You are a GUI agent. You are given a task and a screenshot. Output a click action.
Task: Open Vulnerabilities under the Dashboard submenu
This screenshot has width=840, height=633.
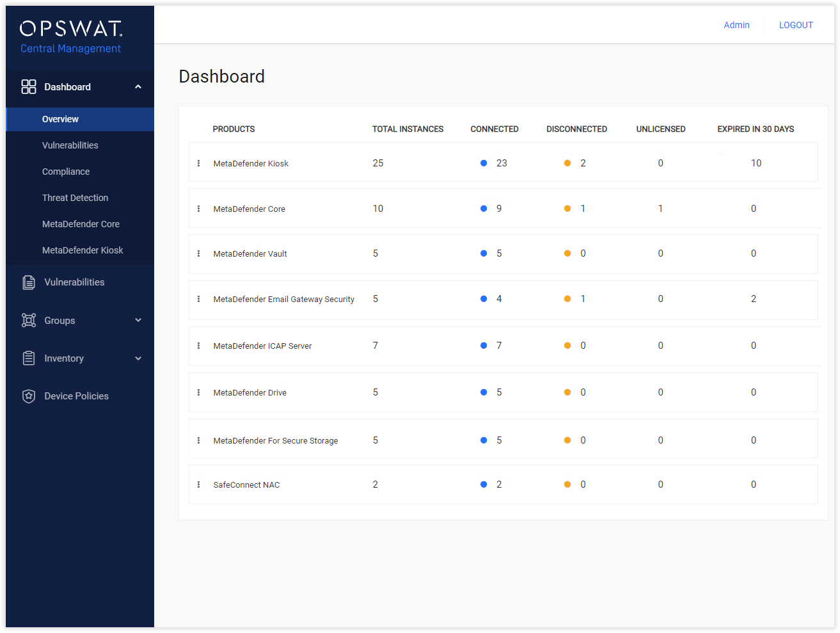[70, 145]
